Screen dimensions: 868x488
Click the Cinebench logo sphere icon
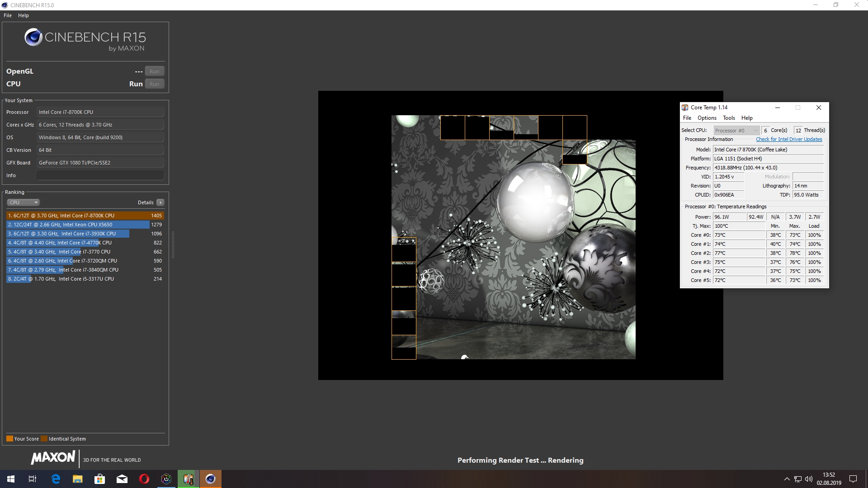[x=33, y=37]
